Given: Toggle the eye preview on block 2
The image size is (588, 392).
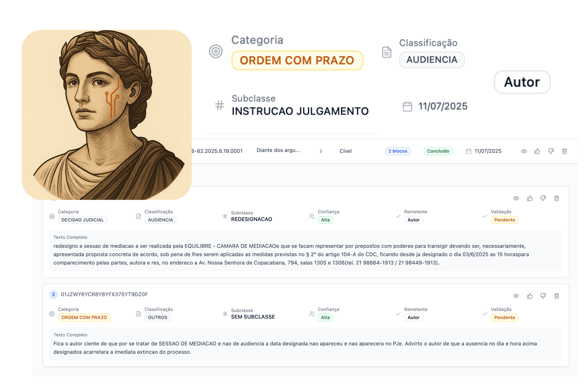Looking at the screenshot, I should point(516,296).
